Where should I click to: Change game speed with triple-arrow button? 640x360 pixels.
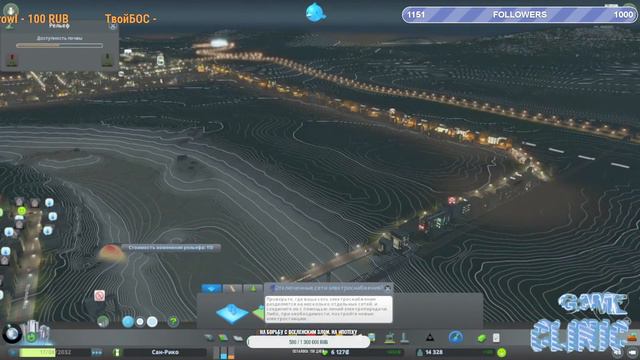tap(96, 352)
